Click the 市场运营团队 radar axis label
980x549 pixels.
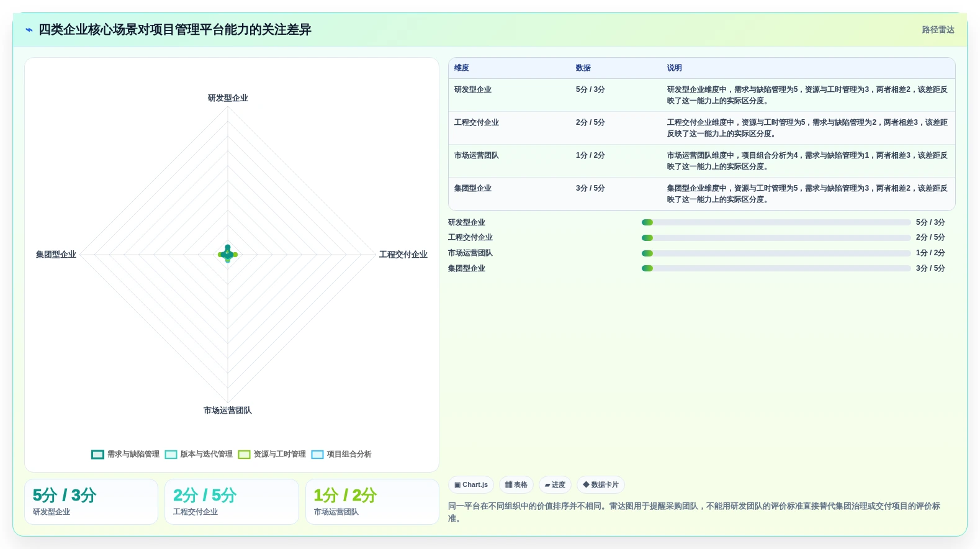click(228, 411)
